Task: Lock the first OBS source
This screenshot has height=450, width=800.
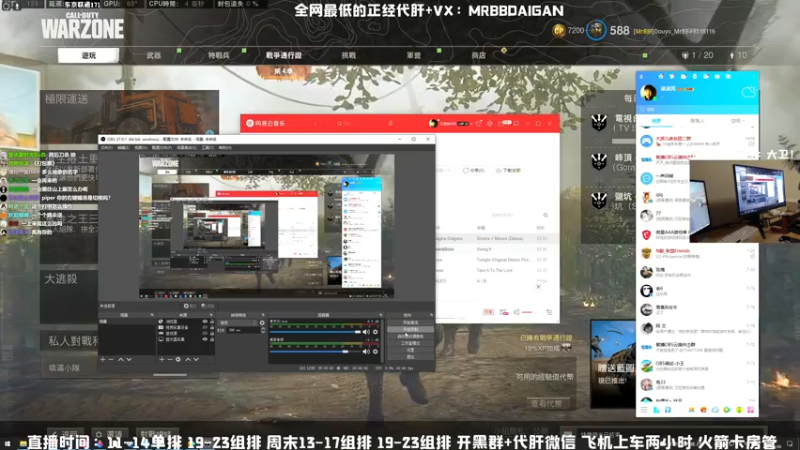Action: 212,322
